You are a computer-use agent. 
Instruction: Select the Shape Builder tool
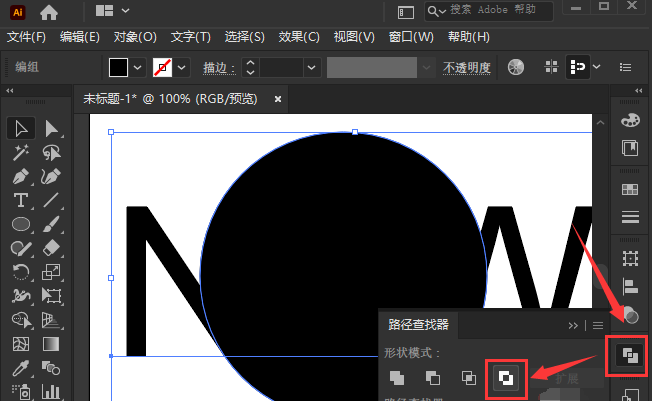21,320
